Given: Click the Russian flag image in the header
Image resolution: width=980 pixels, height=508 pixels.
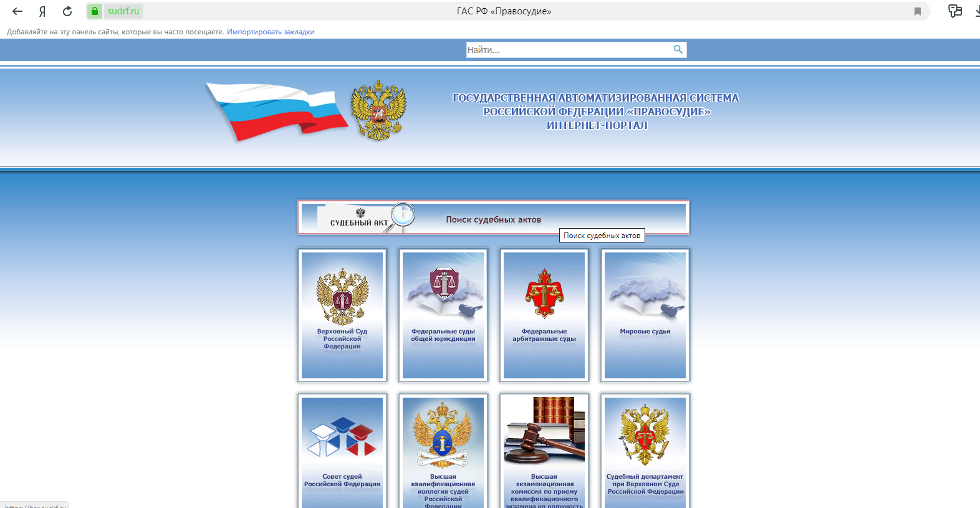Looking at the screenshot, I should [277, 112].
